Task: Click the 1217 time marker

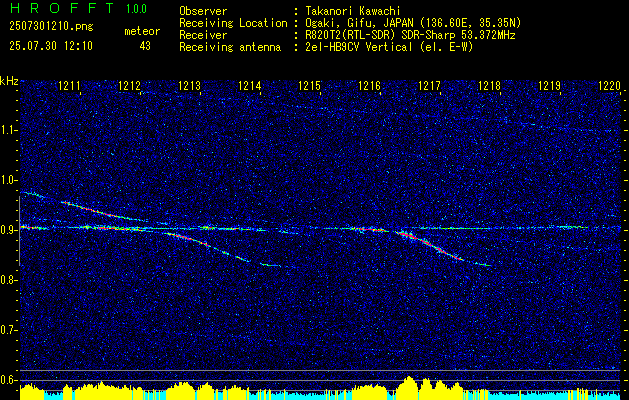Action: [x=429, y=85]
